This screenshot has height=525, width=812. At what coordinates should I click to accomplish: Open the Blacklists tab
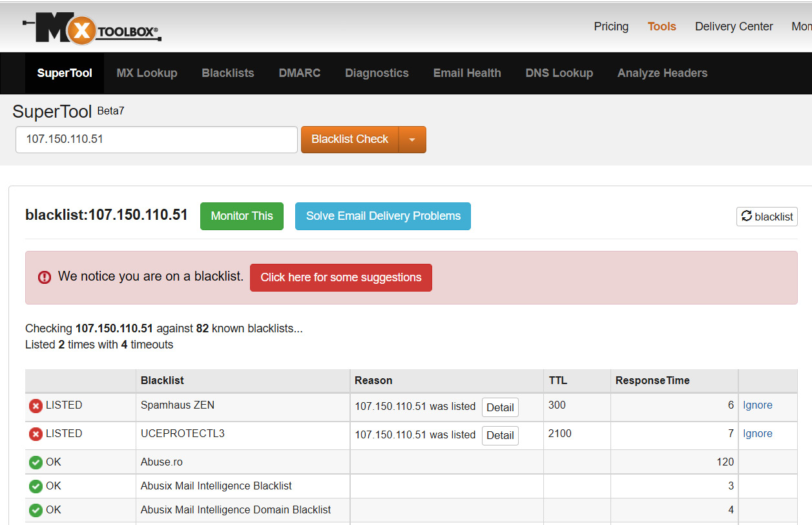tap(228, 73)
